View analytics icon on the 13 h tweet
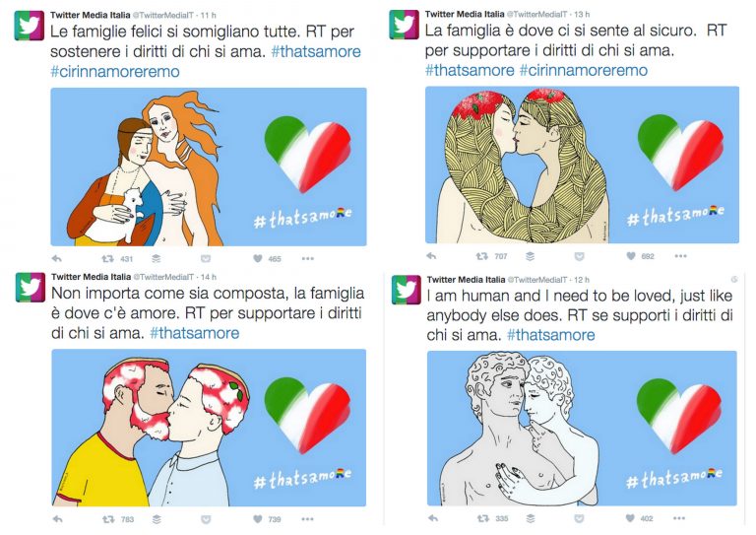 (x=530, y=256)
